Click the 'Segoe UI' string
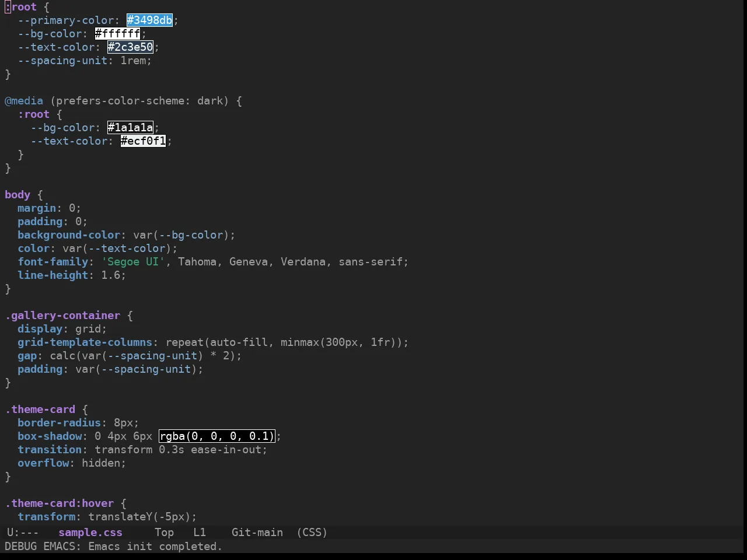This screenshot has width=747, height=560. point(133,262)
